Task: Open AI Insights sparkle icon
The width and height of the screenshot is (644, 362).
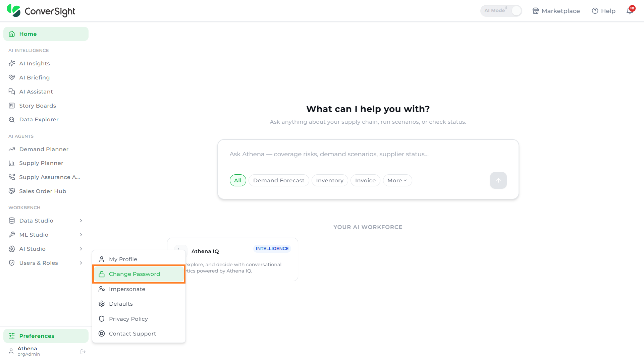Action: coord(12,63)
